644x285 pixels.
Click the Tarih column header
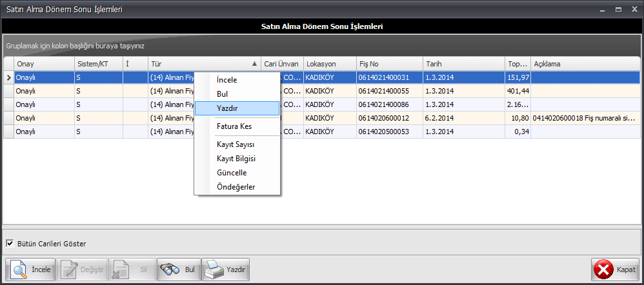[x=463, y=64]
